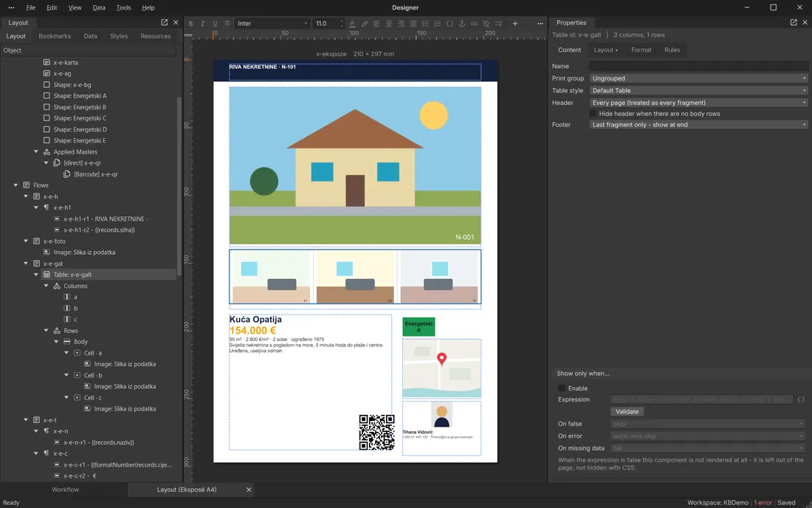Click the Name input field

pos(698,66)
